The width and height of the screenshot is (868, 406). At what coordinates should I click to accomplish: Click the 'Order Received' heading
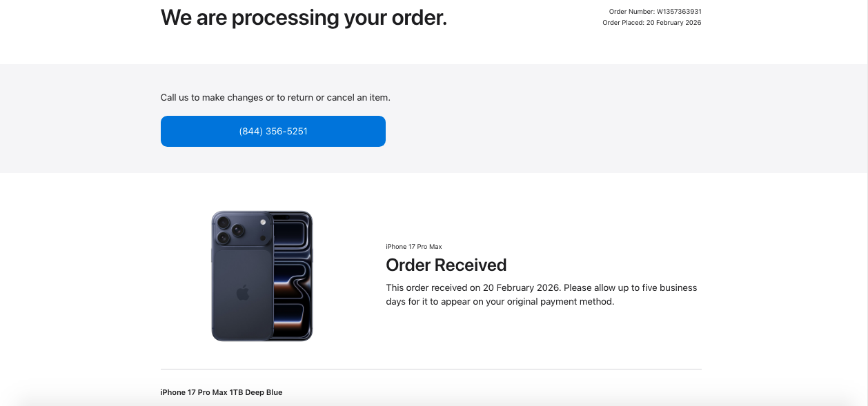pos(446,265)
